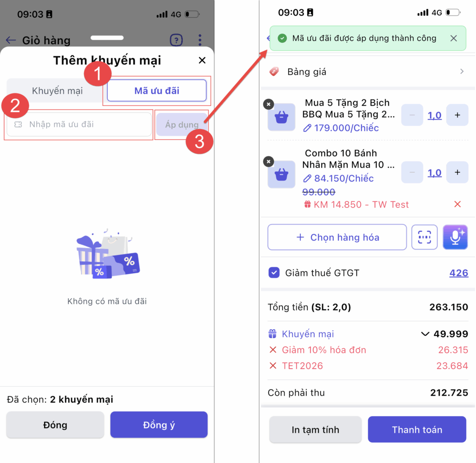This screenshot has width=476, height=463.
Task: Edit the 179.000/Chiếc price pencil icon
Action: point(307,128)
